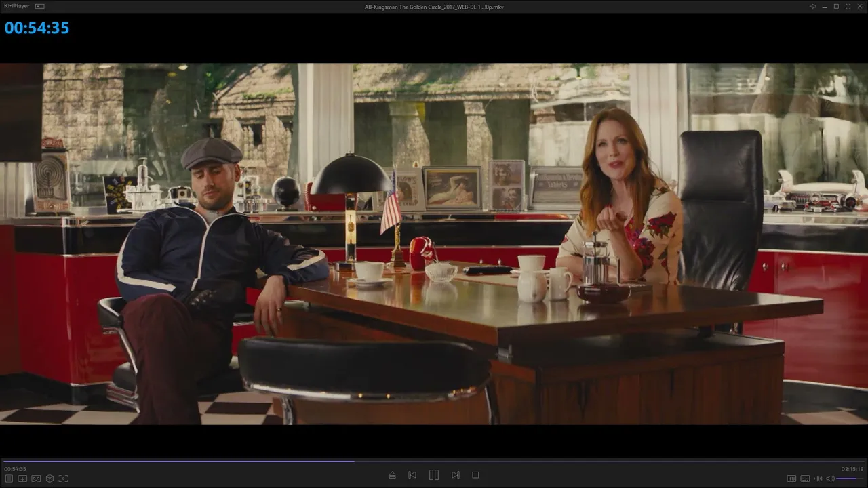Viewport: 868px width, 488px height.
Task: Toggle subtitles icon
Action: [805, 479]
